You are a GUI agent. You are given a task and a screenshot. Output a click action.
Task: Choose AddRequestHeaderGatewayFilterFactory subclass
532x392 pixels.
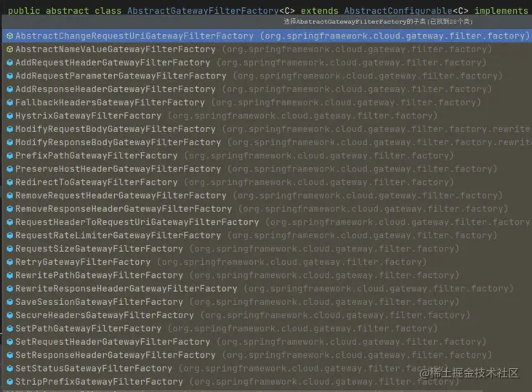[x=267, y=62]
